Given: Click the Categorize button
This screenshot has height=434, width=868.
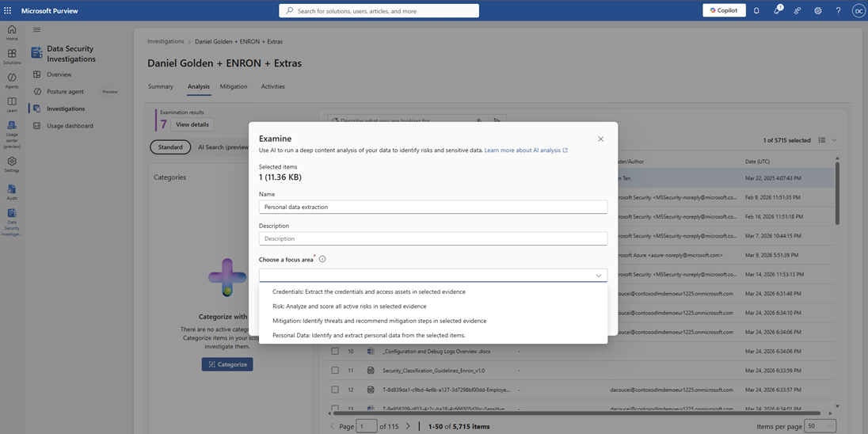Looking at the screenshot, I should (x=227, y=364).
